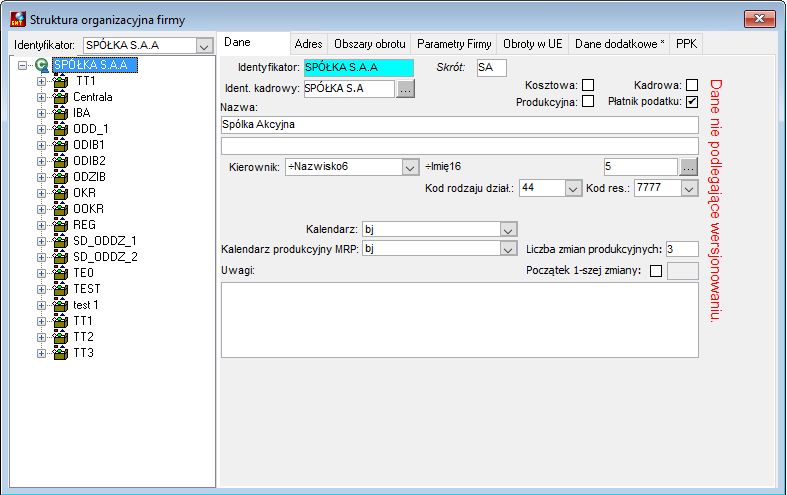Click the unit icon next to test 1
787x495 pixels.
(60, 306)
